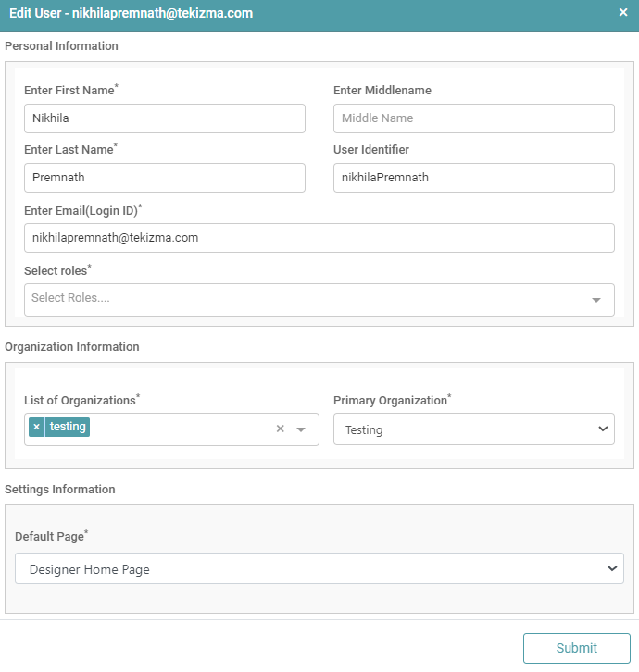Open the Primary Organization dropdown
639x672 pixels.
tap(473, 429)
